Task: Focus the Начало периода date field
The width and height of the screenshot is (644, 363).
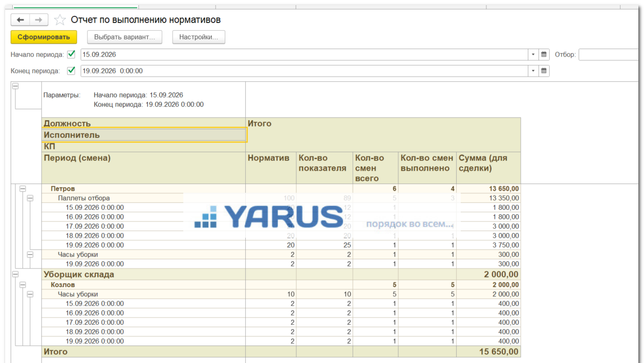Action: click(x=305, y=55)
